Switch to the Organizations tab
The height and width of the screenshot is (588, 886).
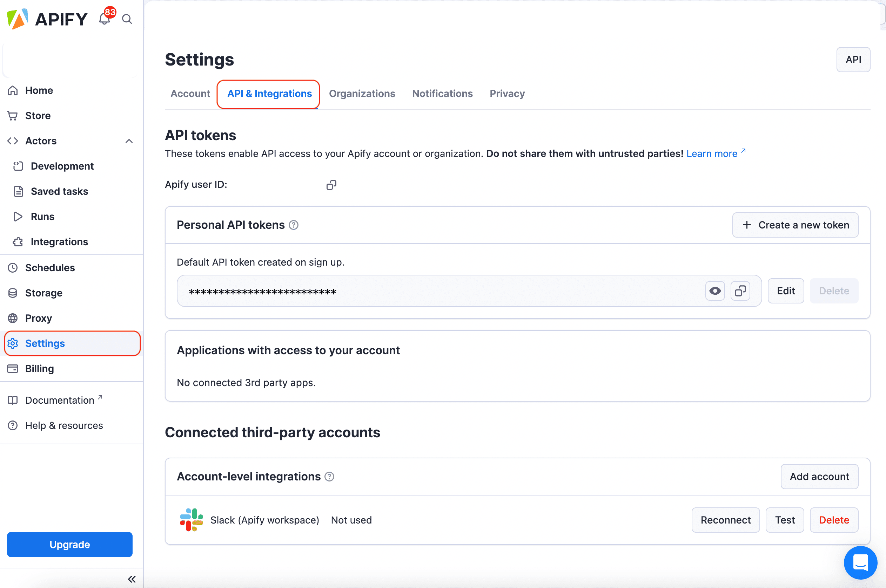coord(362,94)
